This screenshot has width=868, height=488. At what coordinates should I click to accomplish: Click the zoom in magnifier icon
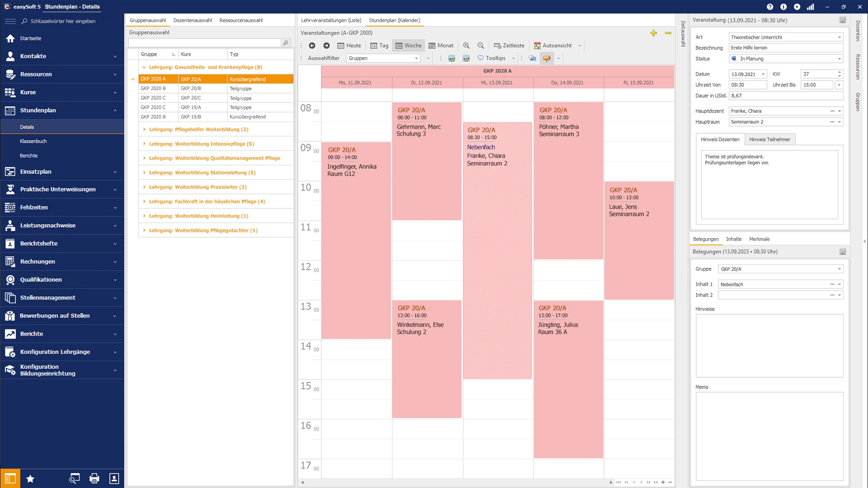pos(466,46)
